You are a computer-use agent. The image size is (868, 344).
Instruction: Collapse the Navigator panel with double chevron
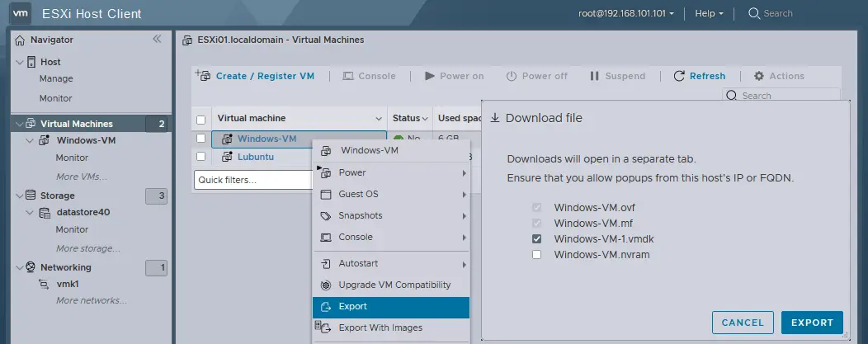pos(158,39)
